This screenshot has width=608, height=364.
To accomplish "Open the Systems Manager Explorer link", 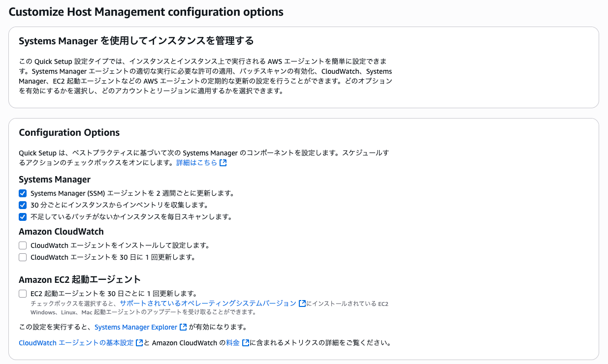I will click(136, 327).
